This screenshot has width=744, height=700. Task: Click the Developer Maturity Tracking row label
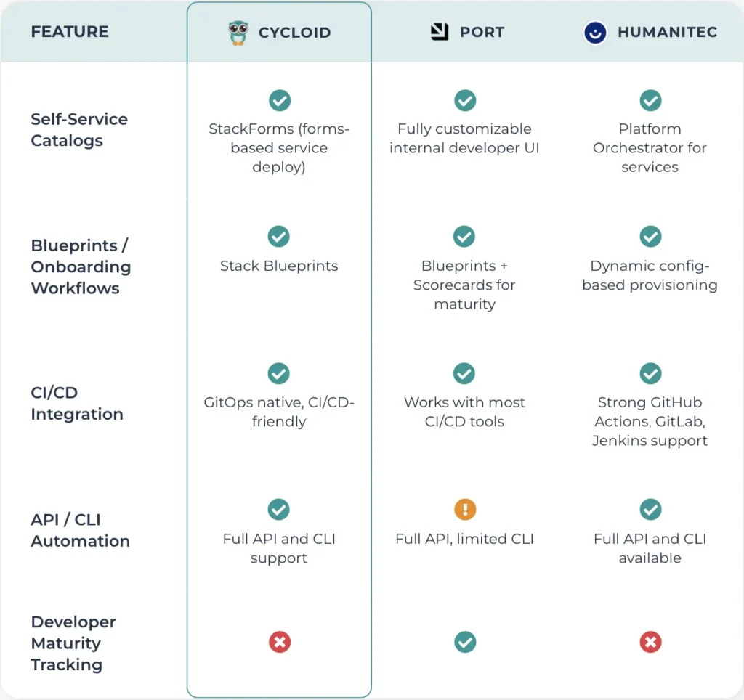(73, 643)
